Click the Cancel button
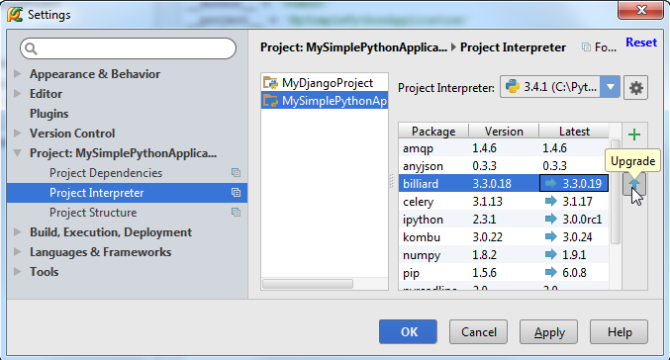 click(x=478, y=332)
